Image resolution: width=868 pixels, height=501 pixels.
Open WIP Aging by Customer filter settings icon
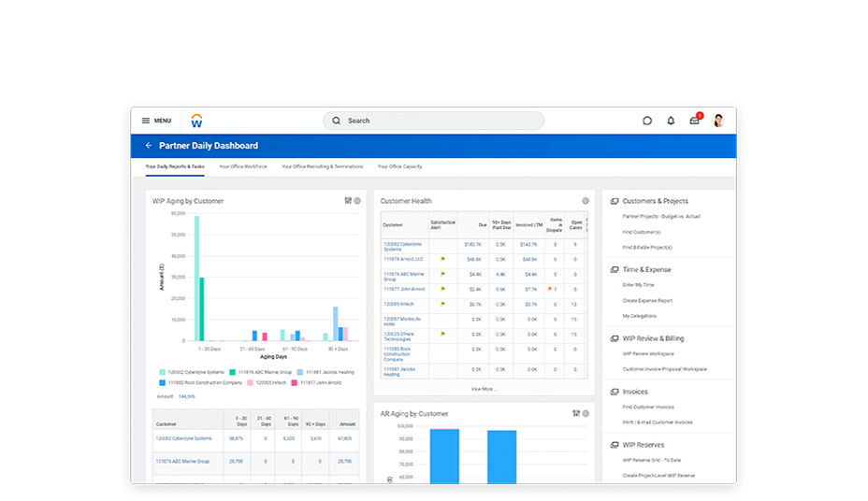click(x=348, y=201)
